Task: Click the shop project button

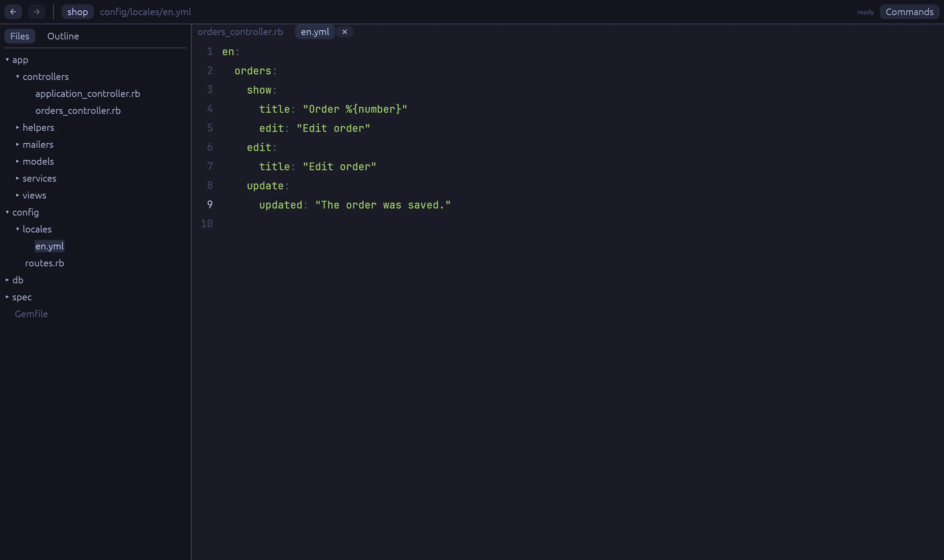Action: [77, 12]
